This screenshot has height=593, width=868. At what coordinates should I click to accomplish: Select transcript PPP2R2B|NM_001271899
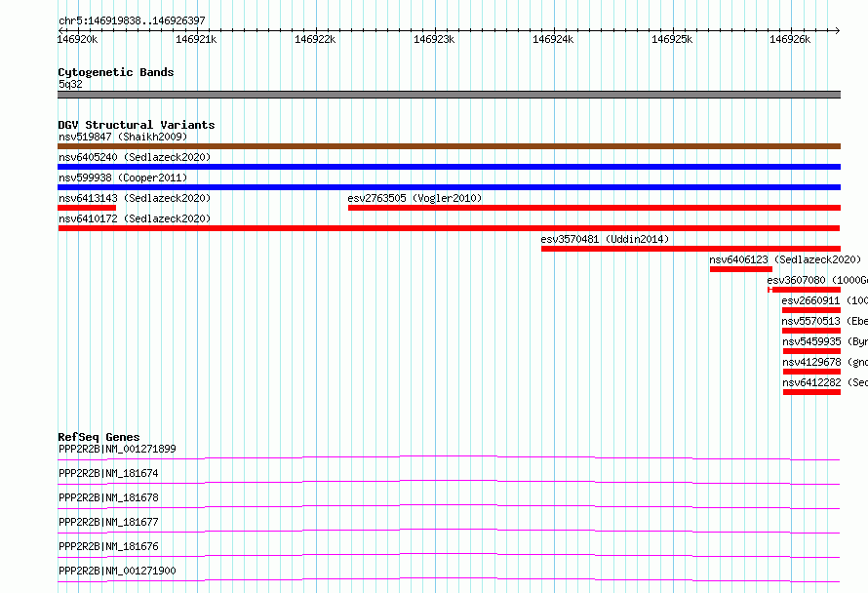[117, 449]
